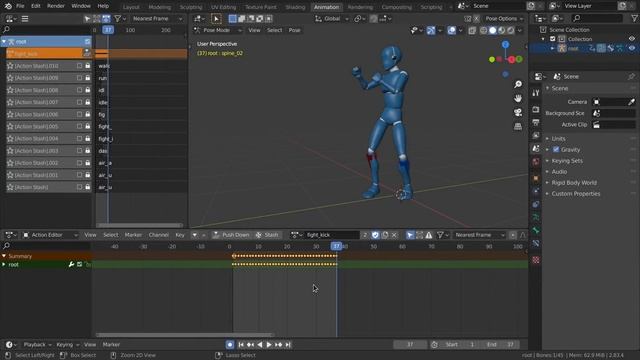640x360 pixels.
Task: Toggle viewport gizmos button
Action: point(431,30)
